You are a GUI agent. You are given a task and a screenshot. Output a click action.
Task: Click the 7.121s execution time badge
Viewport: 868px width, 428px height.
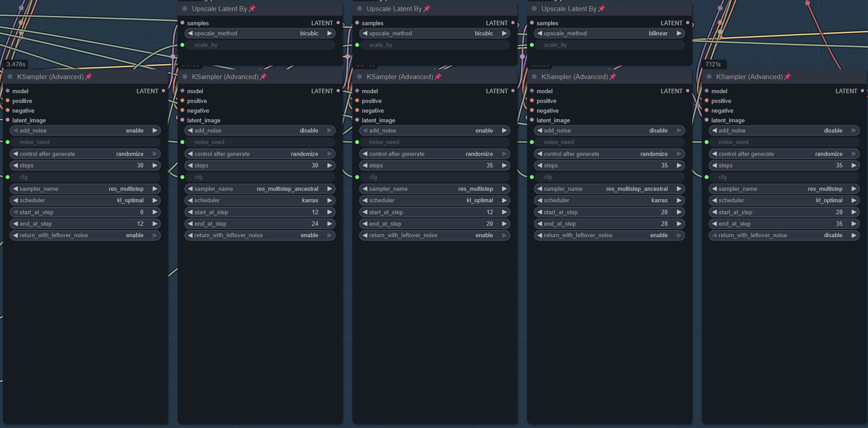713,64
